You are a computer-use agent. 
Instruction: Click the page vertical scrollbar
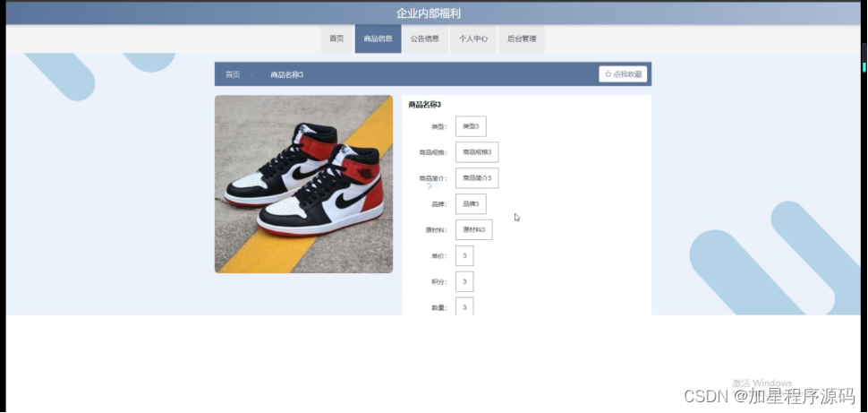(x=864, y=56)
